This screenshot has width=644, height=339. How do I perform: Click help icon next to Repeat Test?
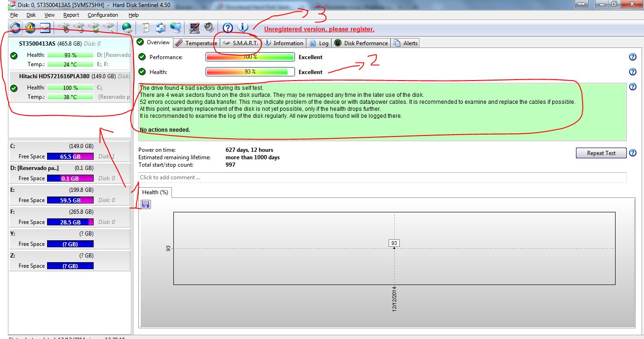633,153
